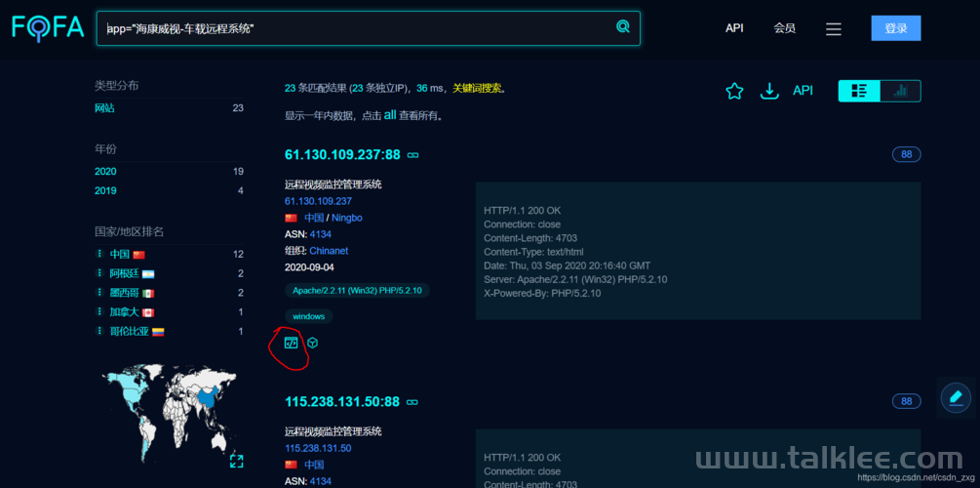Click the floating edit feedback icon
980x488 pixels.
click(x=956, y=397)
